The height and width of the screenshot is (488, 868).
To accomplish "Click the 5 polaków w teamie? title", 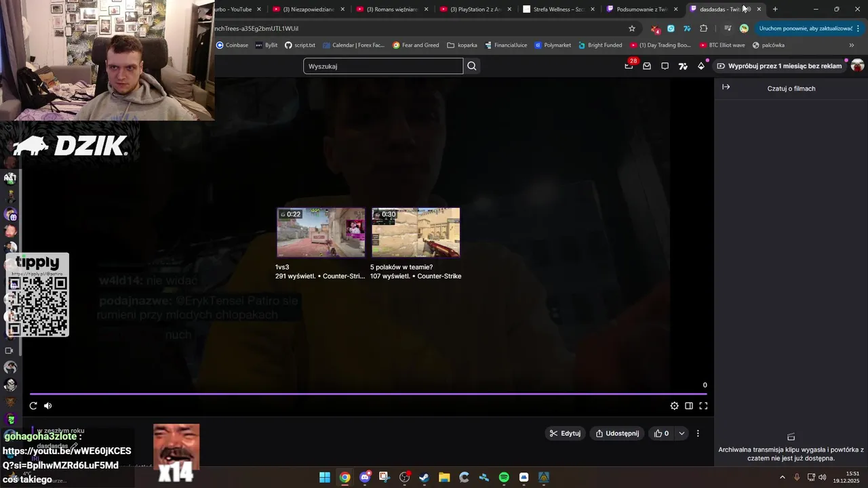I will click(401, 267).
